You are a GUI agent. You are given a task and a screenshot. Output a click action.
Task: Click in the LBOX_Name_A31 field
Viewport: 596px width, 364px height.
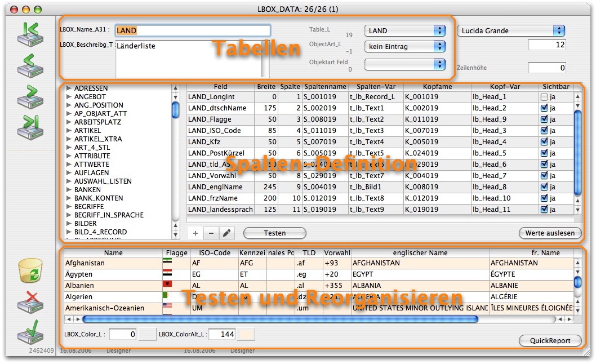pyautogui.click(x=193, y=30)
